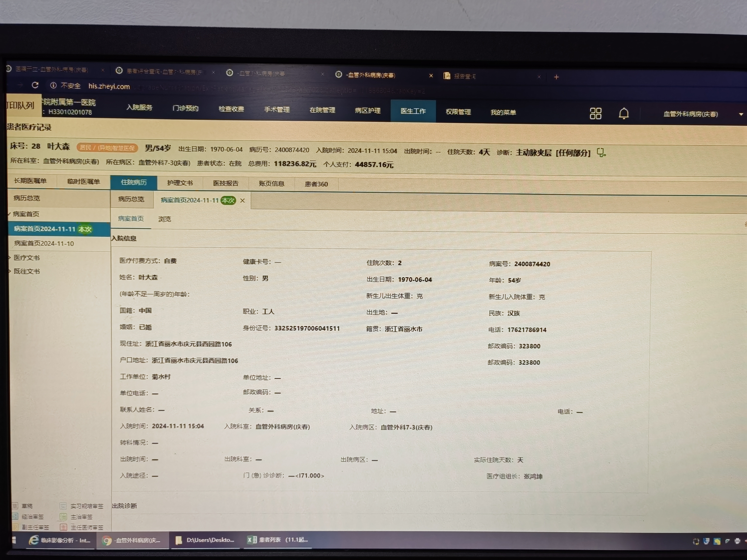Close the active 血管外科病房(庆春) browser tab
This screenshot has width=747, height=560.
[431, 76]
